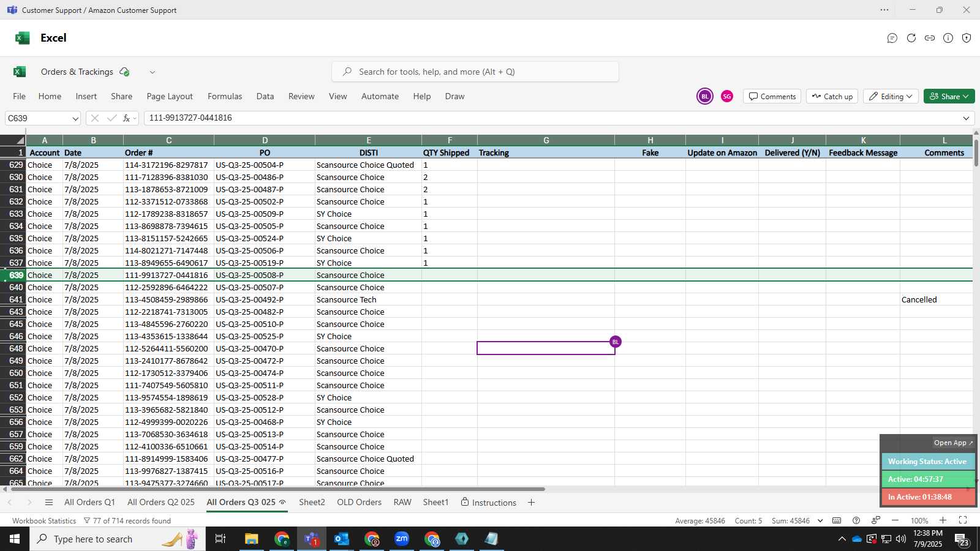Open the Data ribbon tab
This screenshot has height=551, width=980.
pos(265,96)
